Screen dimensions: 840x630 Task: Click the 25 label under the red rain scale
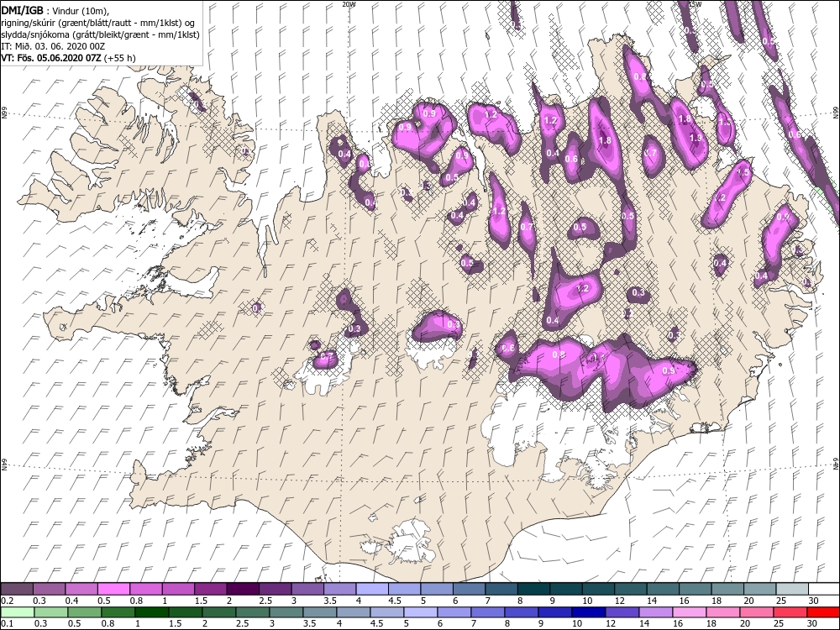[777, 623]
